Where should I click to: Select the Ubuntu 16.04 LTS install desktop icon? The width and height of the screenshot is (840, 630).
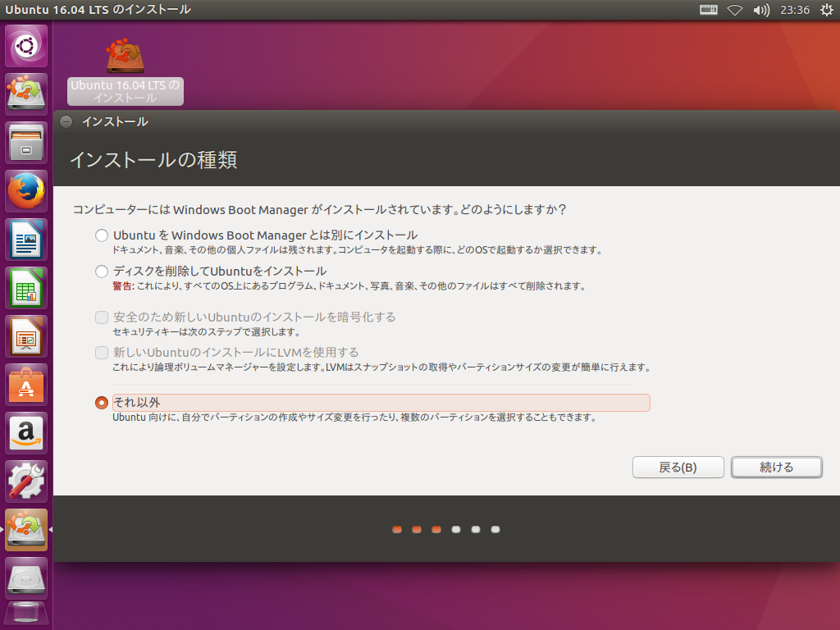(126, 71)
